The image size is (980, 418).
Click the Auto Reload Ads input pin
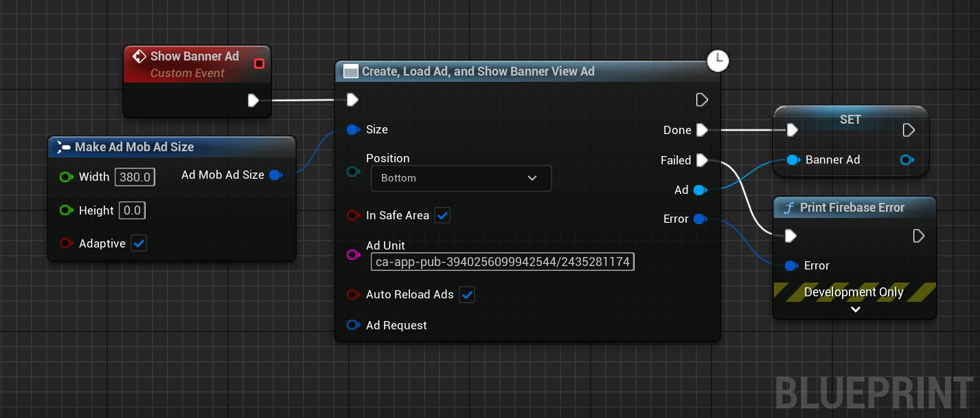[x=353, y=294]
